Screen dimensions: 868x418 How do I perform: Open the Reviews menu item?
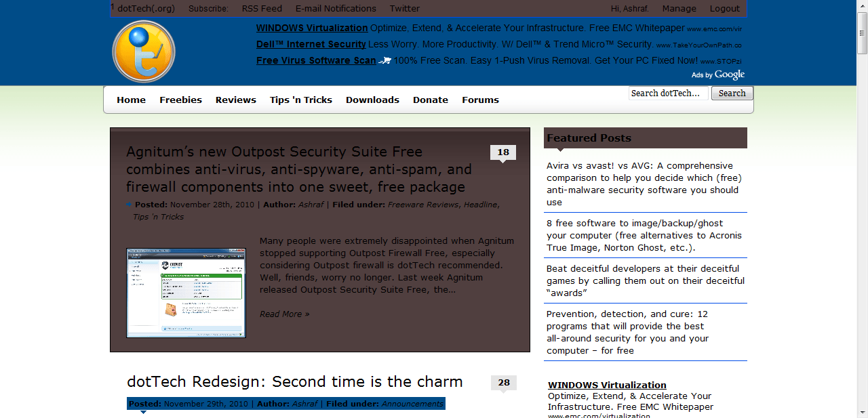pos(236,100)
